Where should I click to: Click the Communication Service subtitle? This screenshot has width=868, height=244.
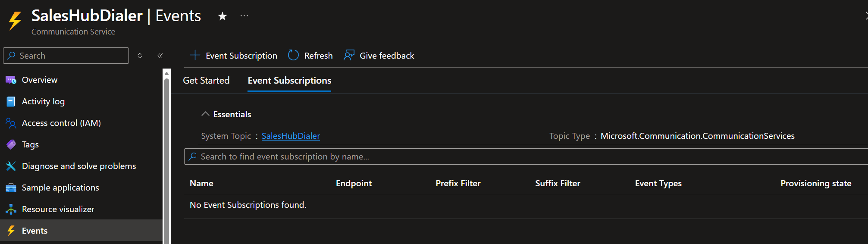[x=73, y=31]
